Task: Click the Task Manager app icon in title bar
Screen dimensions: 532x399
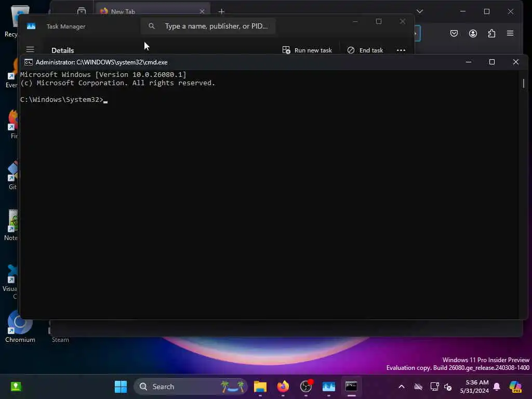Action: [31, 26]
